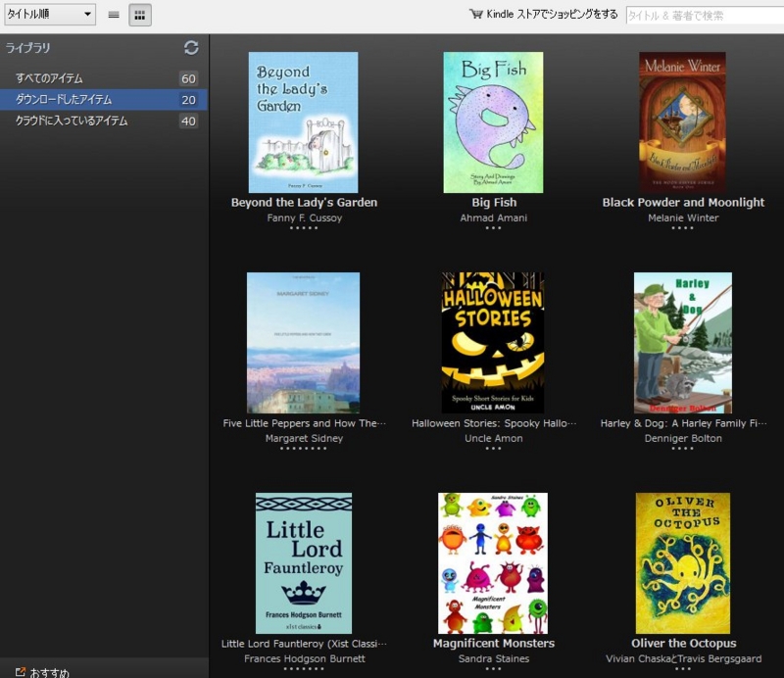Click author name Margaret Sidney
The height and width of the screenshot is (678, 784).
pyautogui.click(x=304, y=439)
